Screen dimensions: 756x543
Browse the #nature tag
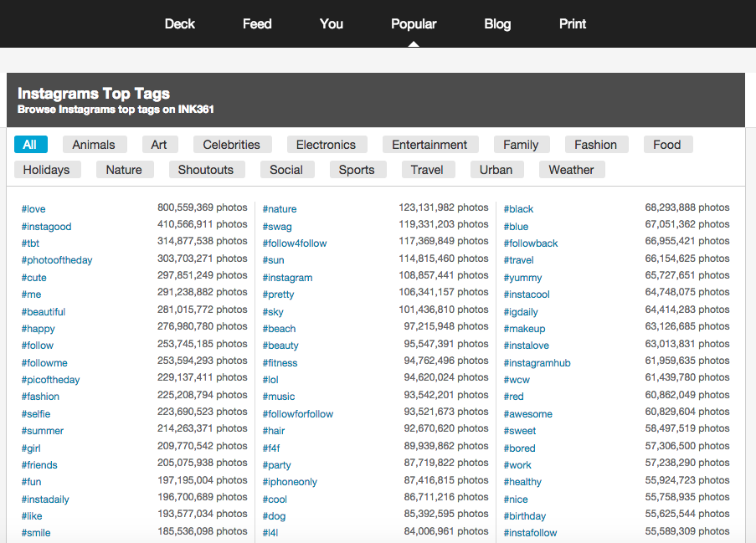tap(280, 209)
